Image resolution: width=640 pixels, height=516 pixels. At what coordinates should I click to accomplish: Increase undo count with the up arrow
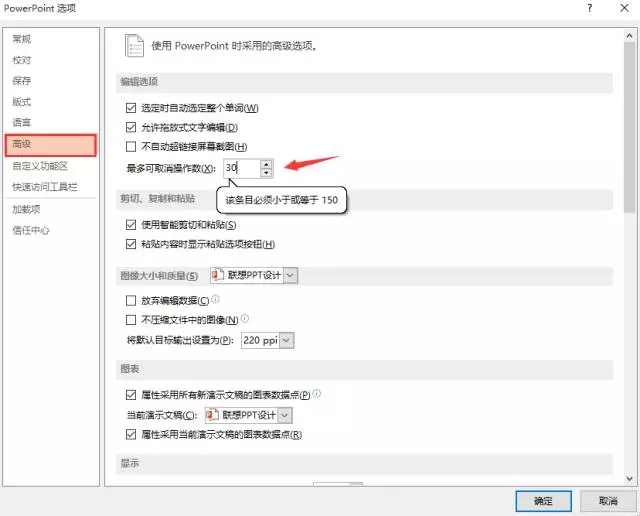(x=266, y=164)
